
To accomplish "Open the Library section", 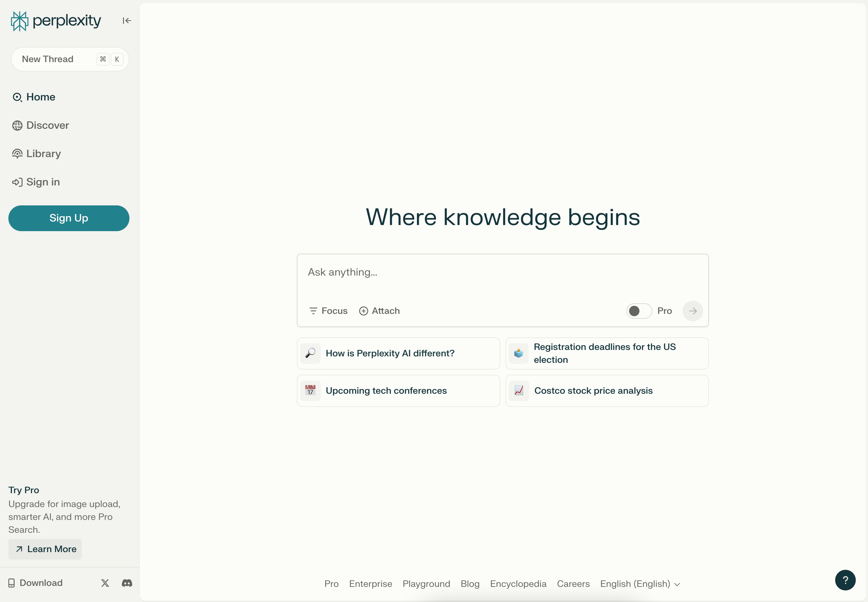I will click(37, 154).
